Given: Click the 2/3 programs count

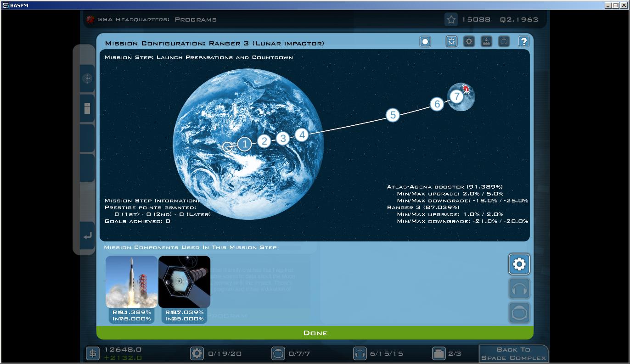Looking at the screenshot, I should (x=455, y=354).
